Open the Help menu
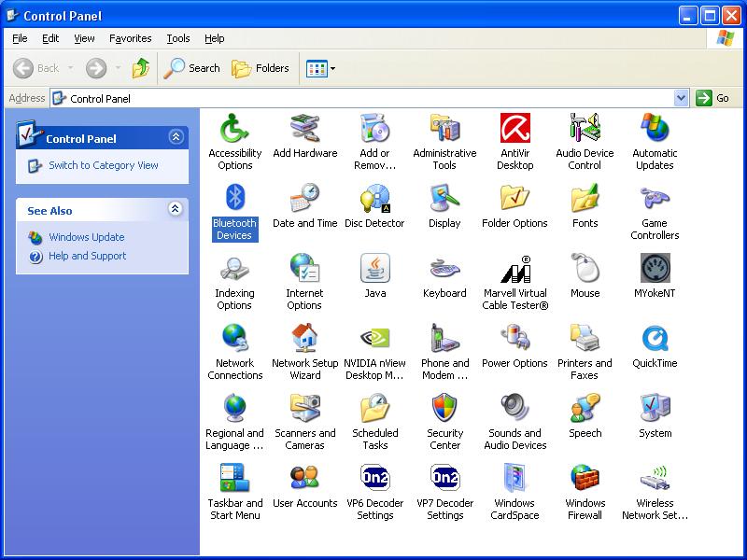Viewport: 747px width, 560px height. (215, 38)
